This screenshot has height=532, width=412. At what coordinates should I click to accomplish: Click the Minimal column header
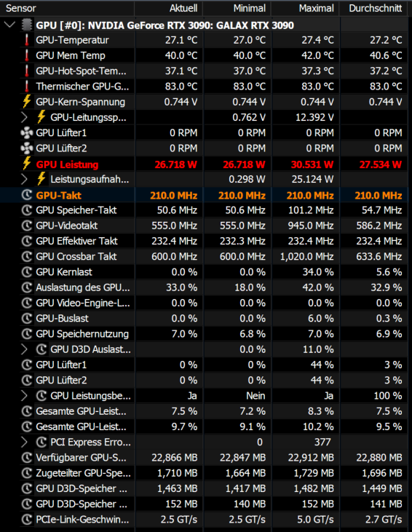pos(237,8)
